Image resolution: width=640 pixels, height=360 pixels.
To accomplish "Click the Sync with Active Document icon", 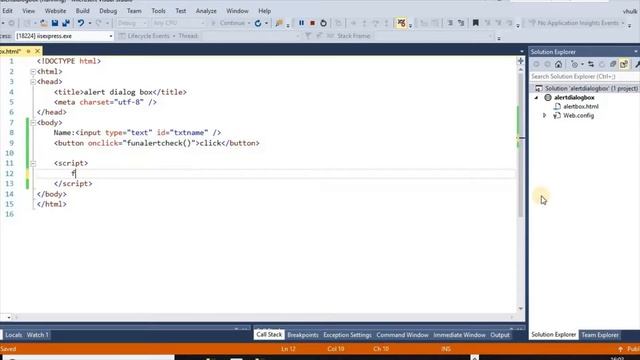I will point(591,64).
